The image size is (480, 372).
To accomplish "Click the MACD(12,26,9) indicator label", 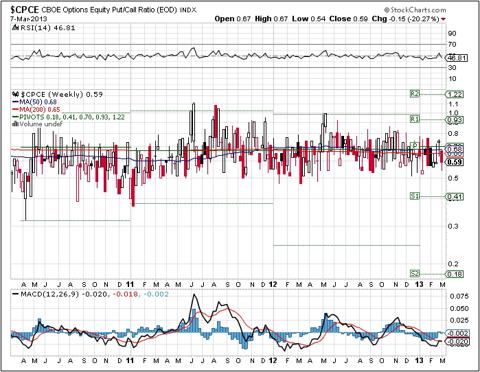I will coord(50,294).
